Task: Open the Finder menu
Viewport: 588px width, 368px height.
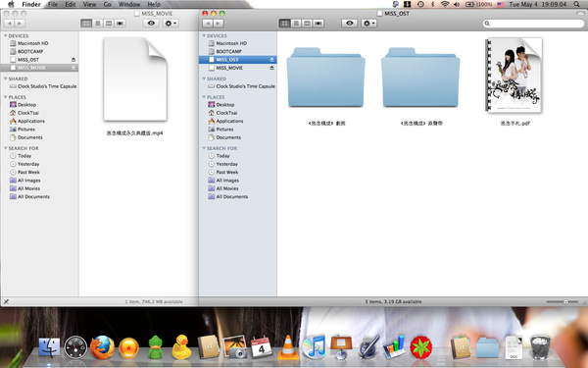Action: (31, 5)
